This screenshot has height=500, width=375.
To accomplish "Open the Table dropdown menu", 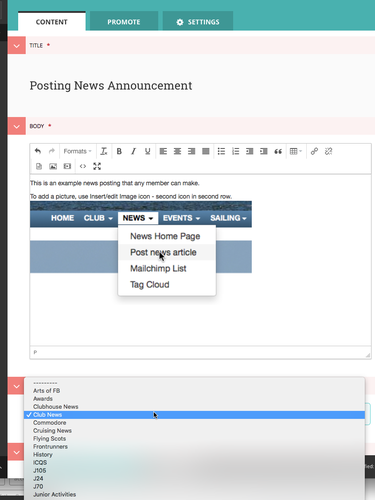I will coord(296,151).
